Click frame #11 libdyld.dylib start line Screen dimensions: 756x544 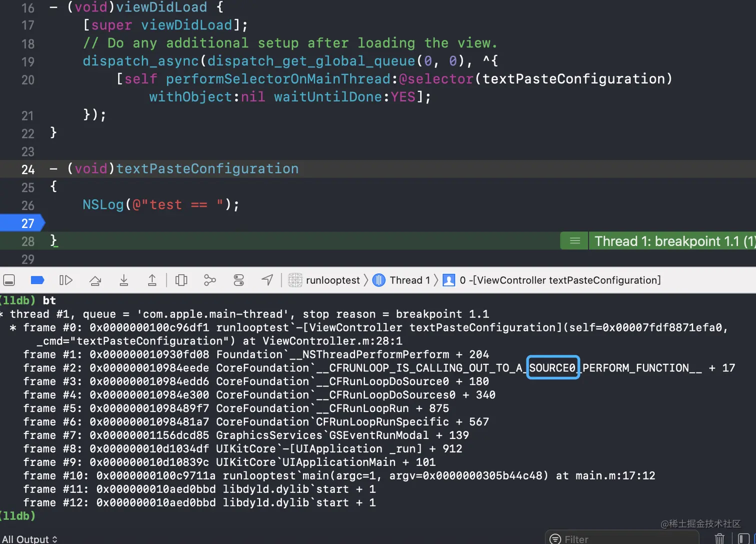[199, 489]
